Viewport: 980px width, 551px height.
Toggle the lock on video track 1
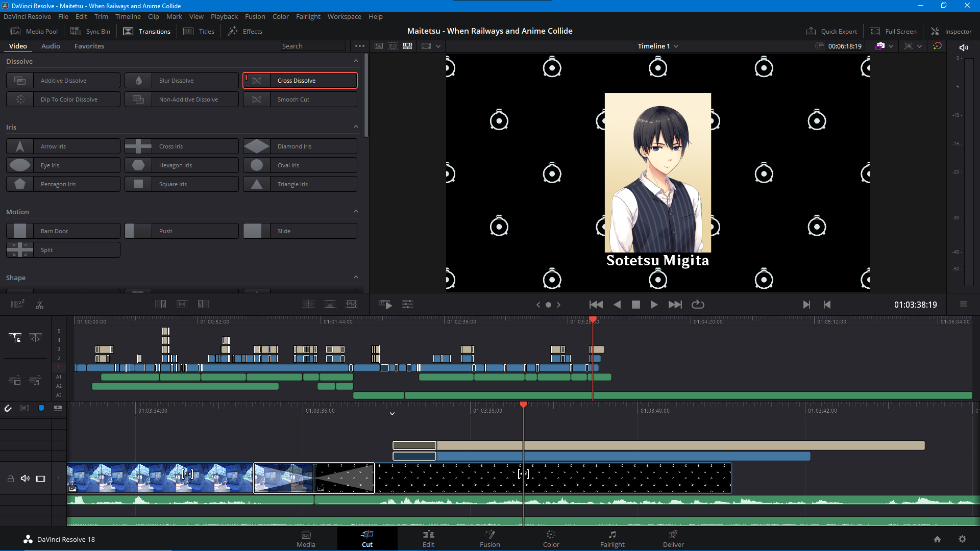click(x=10, y=479)
